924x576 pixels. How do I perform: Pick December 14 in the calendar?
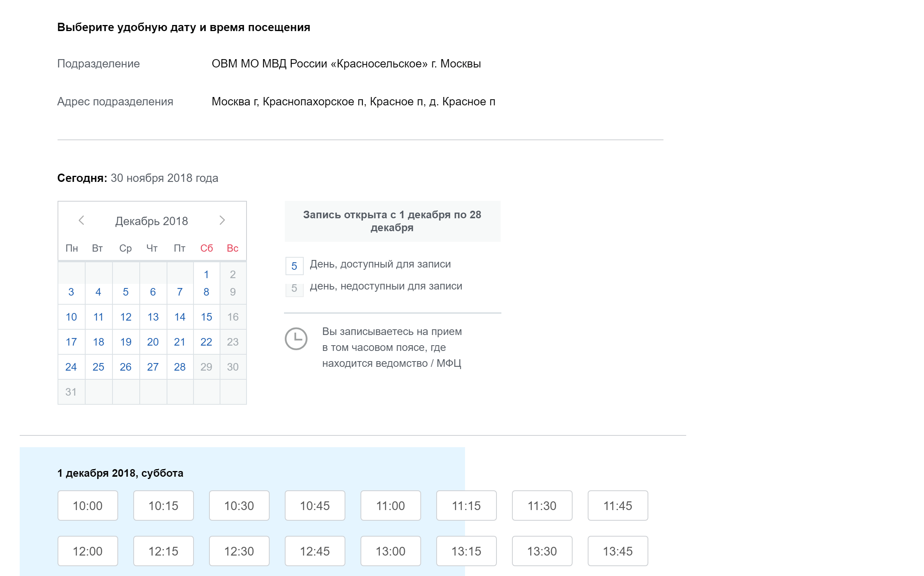click(x=180, y=316)
